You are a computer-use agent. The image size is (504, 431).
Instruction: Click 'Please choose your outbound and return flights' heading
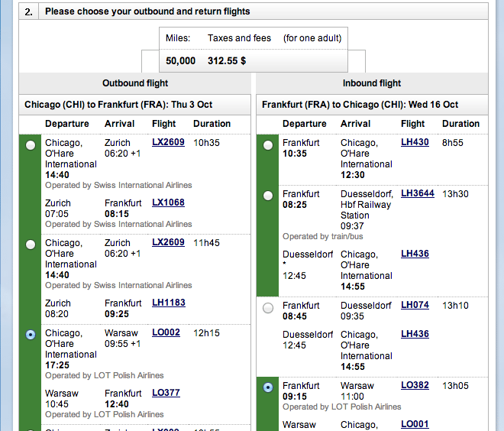point(147,11)
